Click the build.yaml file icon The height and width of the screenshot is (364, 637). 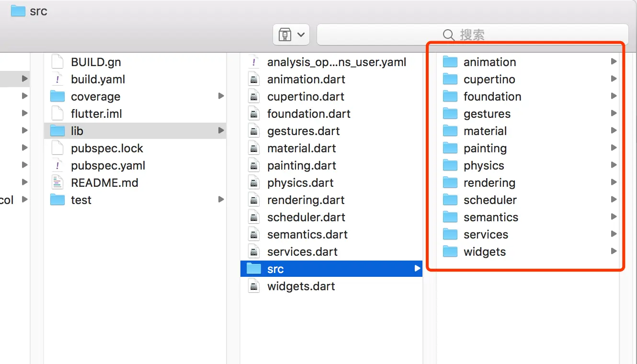(x=57, y=79)
